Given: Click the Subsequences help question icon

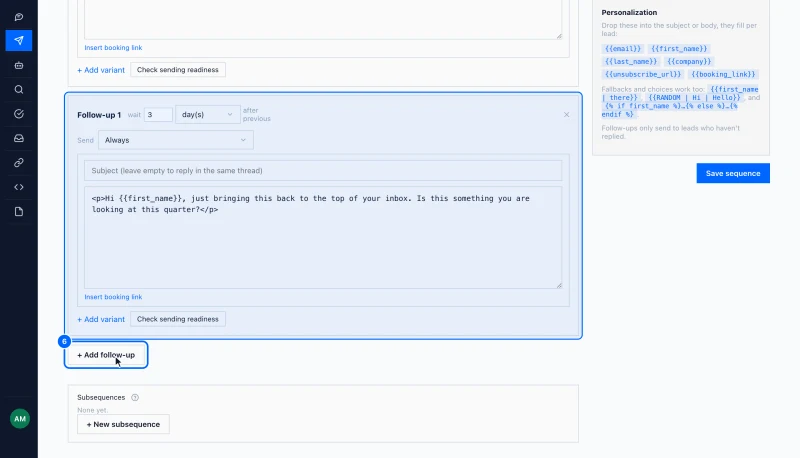Looking at the screenshot, I should coord(135,397).
